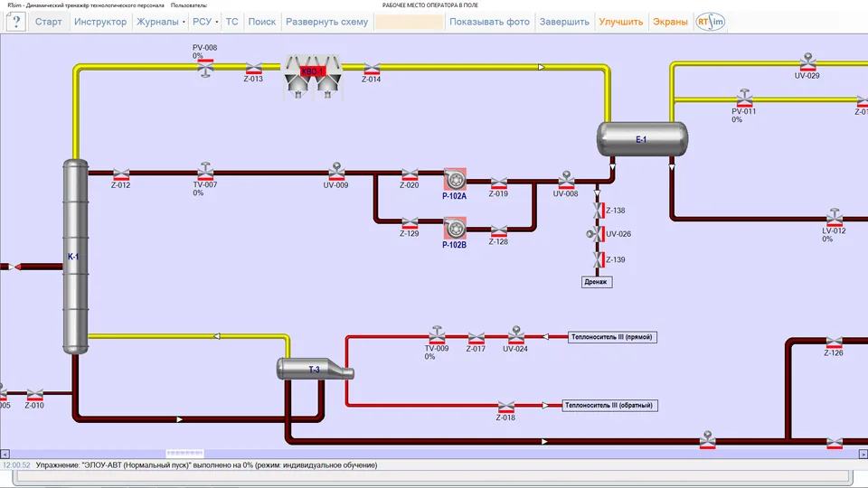Viewport: 868px width, 488px height.
Task: Select control valve TV-007
Action: click(205, 171)
